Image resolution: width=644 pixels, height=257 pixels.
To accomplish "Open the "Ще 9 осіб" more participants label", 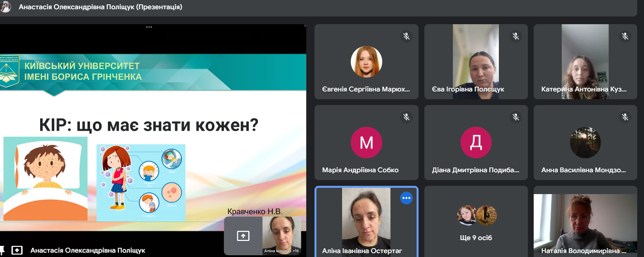I will (x=476, y=238).
